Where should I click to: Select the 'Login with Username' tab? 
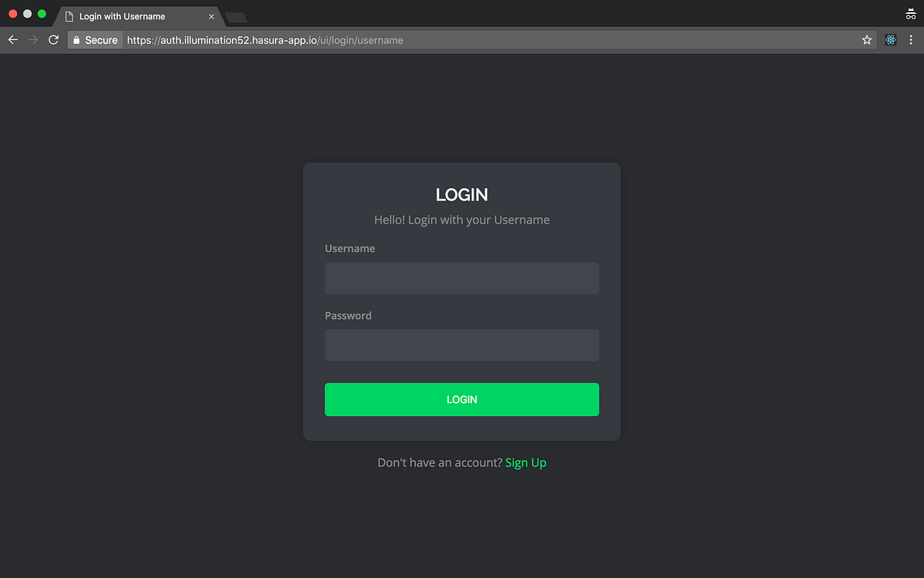coord(127,15)
